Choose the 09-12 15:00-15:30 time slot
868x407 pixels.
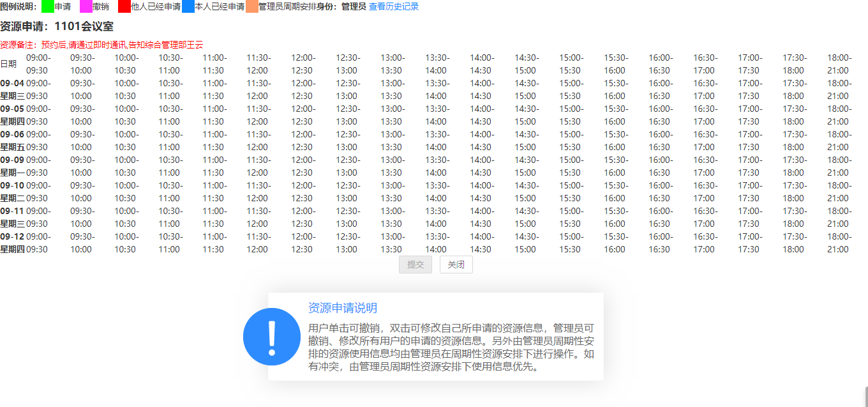click(x=571, y=243)
